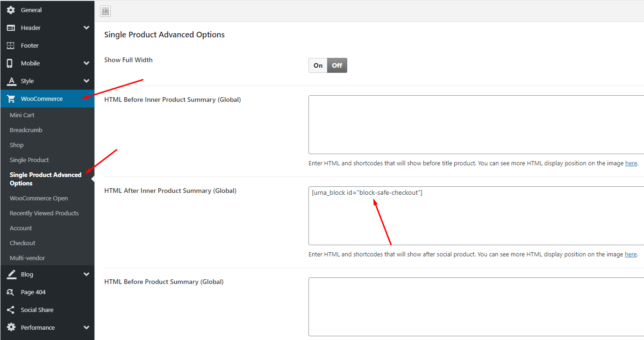Click the Mobile phone icon
Viewport: 644px width, 340px height.
pyautogui.click(x=10, y=63)
